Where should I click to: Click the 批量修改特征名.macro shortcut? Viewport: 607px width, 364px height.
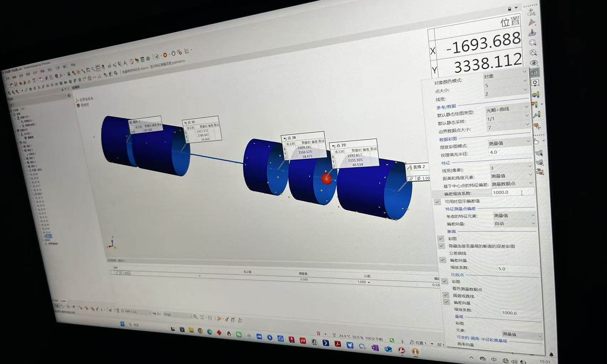click(x=135, y=69)
